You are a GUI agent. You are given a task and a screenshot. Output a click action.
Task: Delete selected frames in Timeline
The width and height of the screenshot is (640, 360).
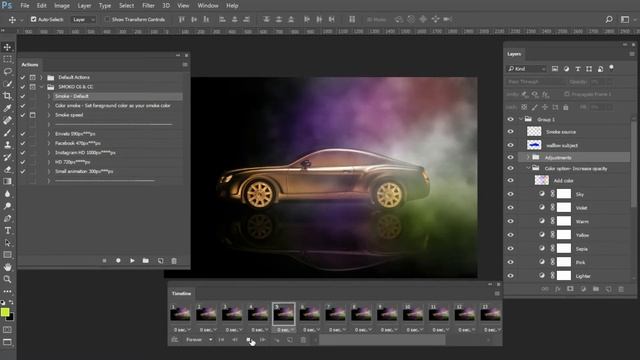tap(303, 340)
